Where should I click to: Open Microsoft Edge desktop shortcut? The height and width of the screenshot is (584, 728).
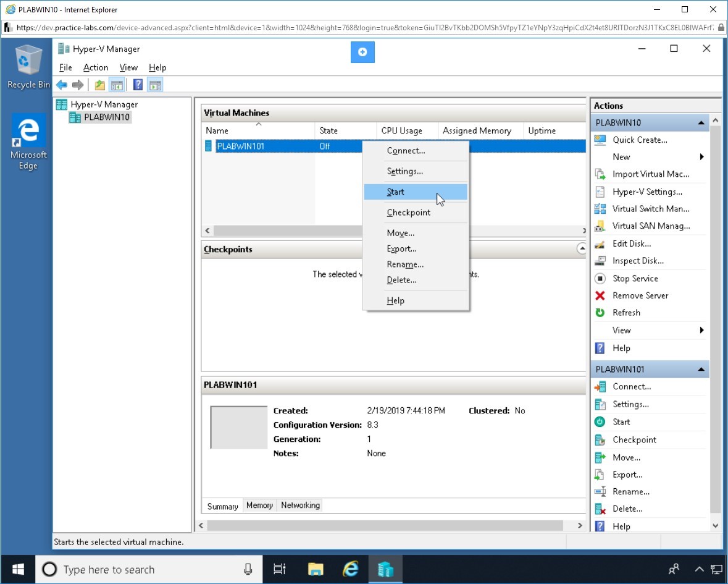(x=28, y=142)
